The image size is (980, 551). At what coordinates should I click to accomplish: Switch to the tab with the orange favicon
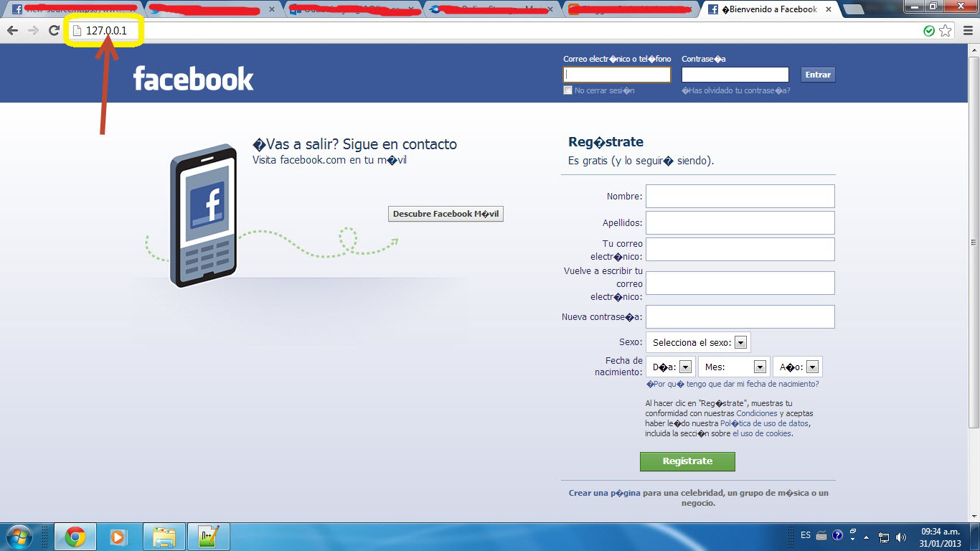[x=631, y=9]
